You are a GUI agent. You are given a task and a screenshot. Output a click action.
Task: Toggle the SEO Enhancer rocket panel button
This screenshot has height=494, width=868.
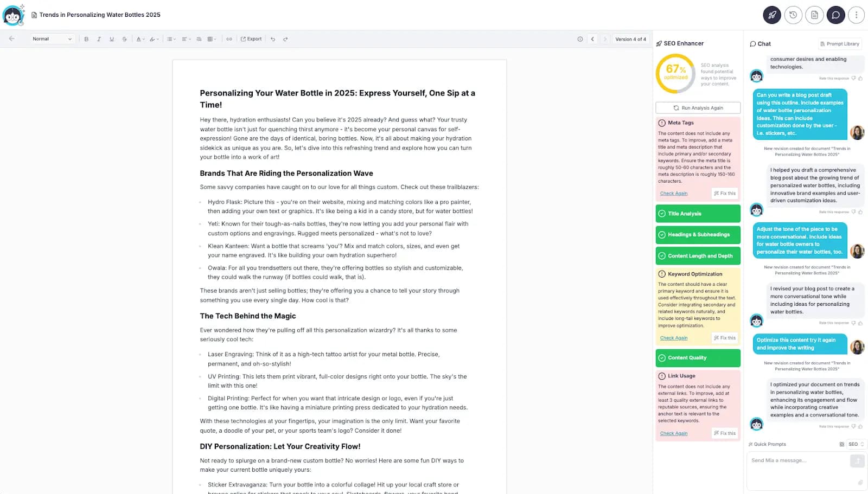pos(772,15)
